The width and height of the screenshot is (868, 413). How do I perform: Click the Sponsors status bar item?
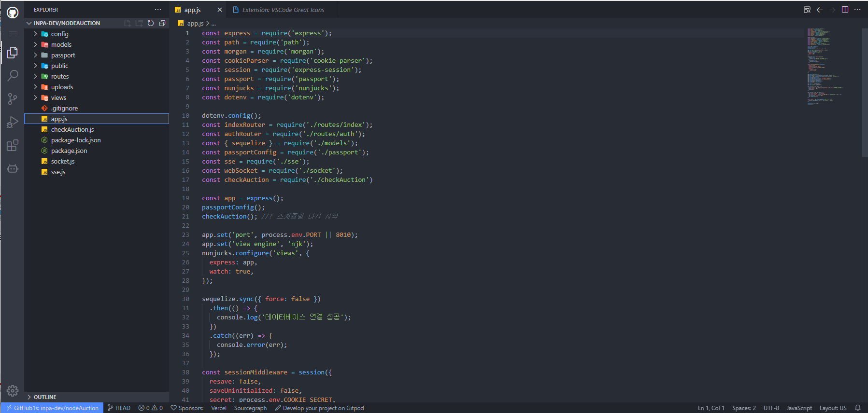[187, 408]
